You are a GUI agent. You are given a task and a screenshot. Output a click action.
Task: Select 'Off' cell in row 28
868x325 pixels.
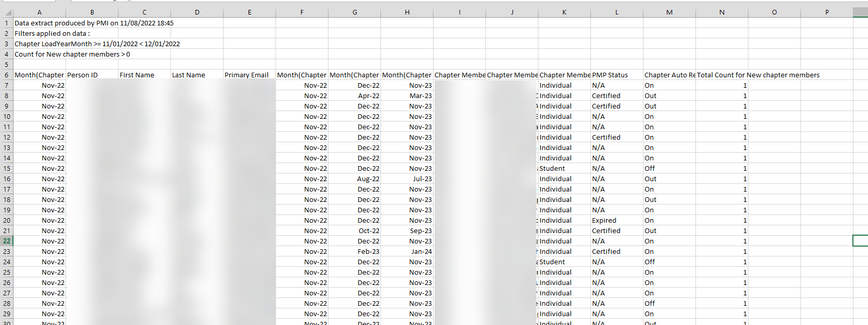point(669,303)
